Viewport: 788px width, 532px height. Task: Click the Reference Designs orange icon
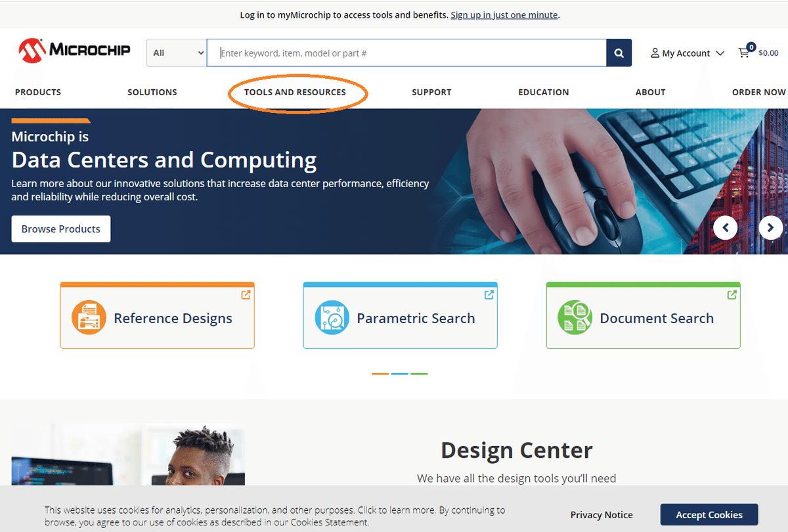(89, 318)
